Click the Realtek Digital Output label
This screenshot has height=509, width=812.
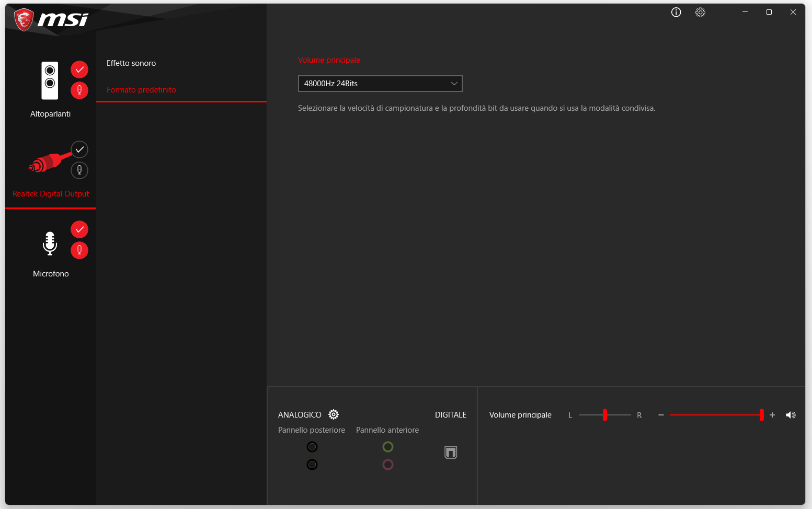click(x=51, y=194)
